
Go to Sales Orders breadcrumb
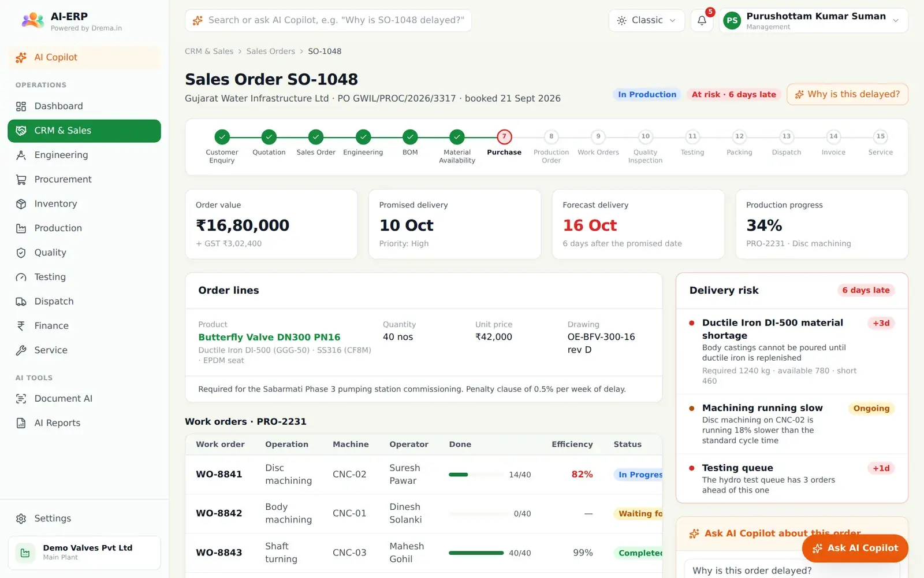click(x=270, y=51)
